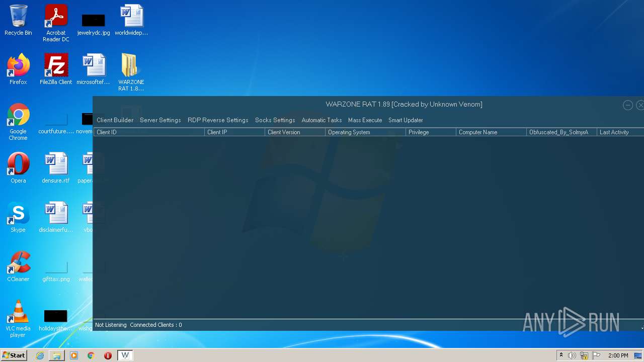The height and width of the screenshot is (362, 644).
Task: Launch Skype from the desktop
Action: pyautogui.click(x=18, y=217)
